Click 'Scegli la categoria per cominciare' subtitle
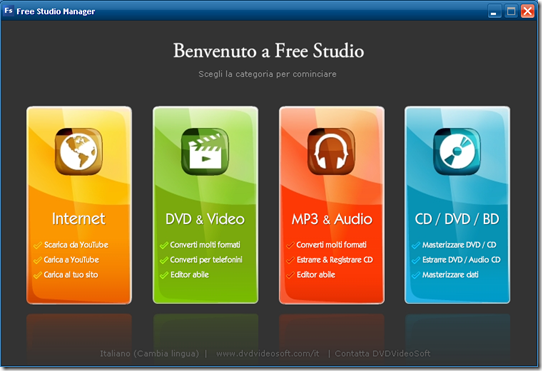Image resolution: width=542 pixels, height=371 pixels. pyautogui.click(x=267, y=74)
